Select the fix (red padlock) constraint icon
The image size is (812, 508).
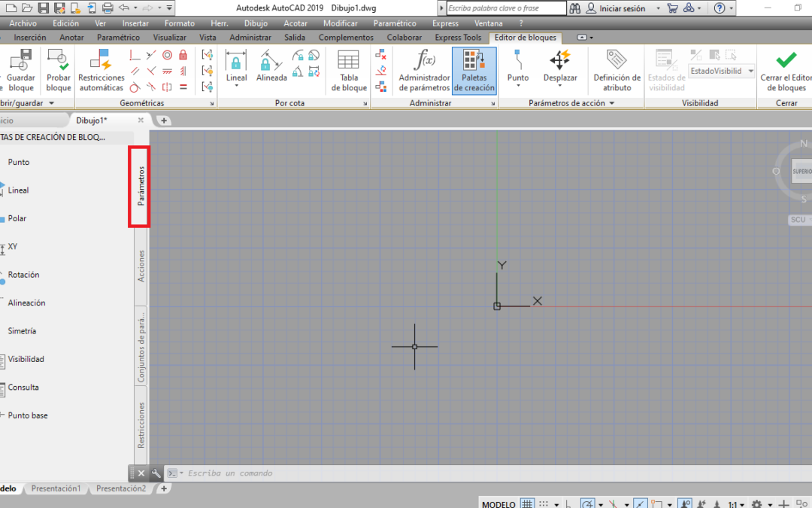(183, 55)
